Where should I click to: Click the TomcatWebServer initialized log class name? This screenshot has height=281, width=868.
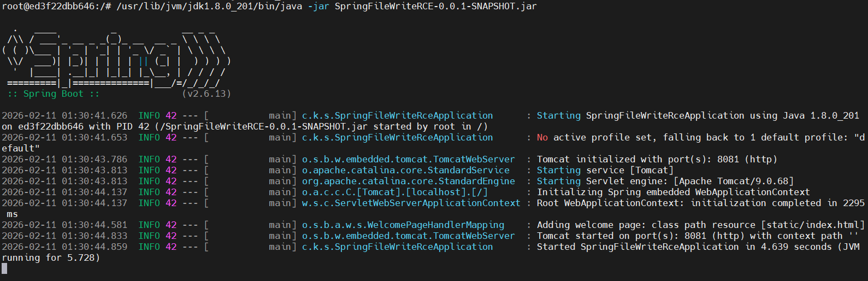[x=408, y=160]
